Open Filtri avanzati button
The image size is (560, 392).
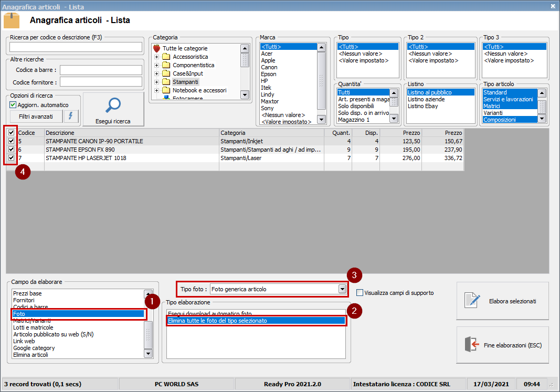point(36,116)
